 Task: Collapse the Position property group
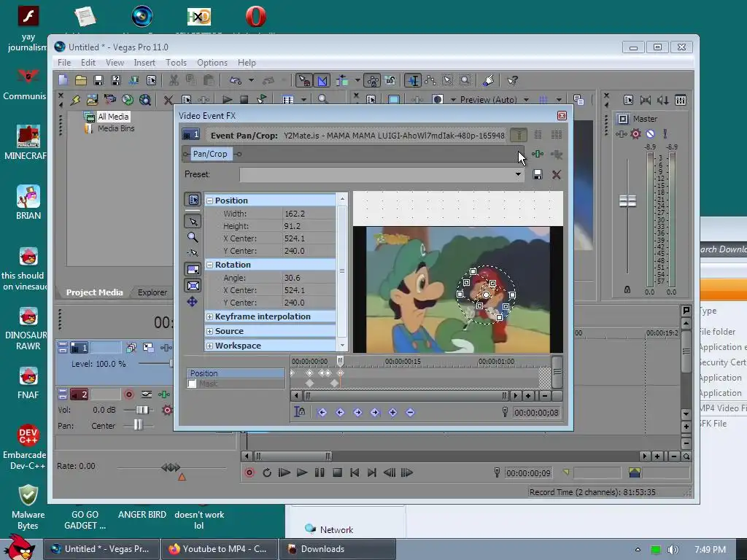209,201
